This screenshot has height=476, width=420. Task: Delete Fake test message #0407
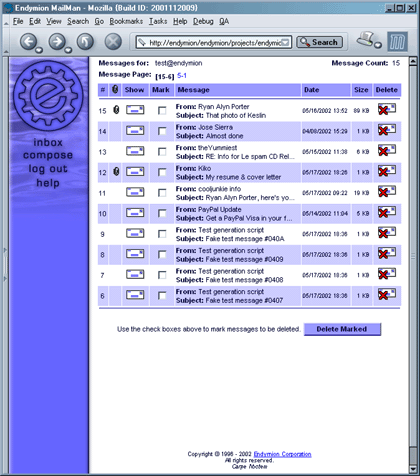point(387,295)
